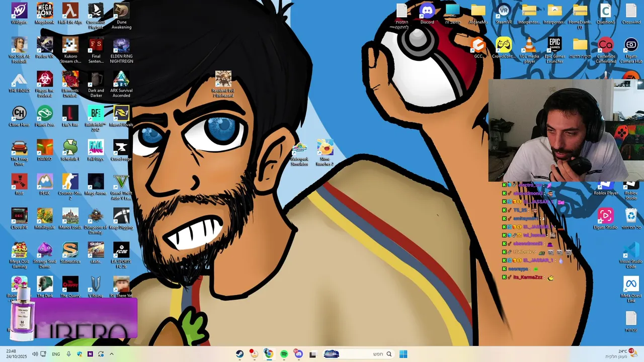Open the volume control in tray
Viewport: 644px width, 362px height.
point(35,354)
